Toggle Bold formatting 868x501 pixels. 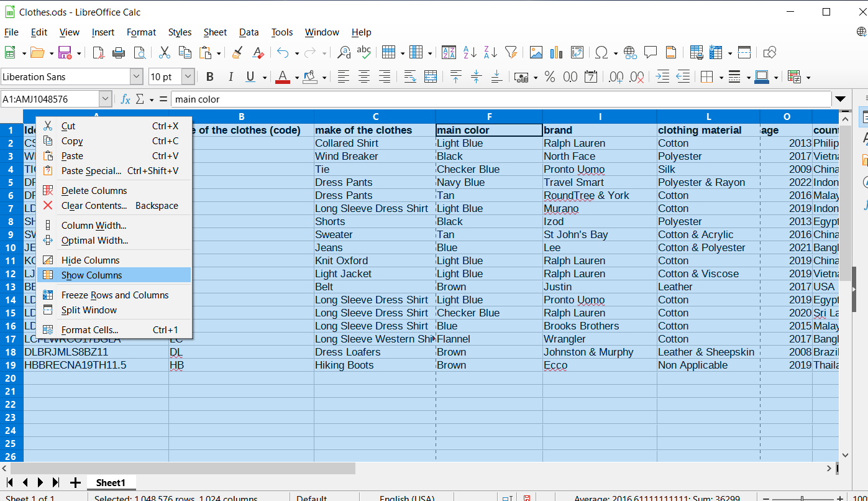point(210,77)
